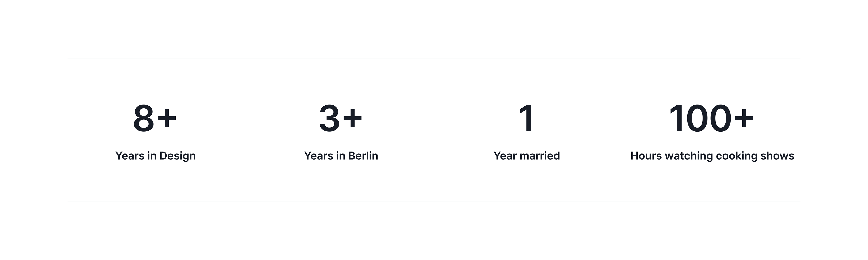Click the top horizontal divider line
Viewport: 868px width, 260px height.
click(x=434, y=58)
